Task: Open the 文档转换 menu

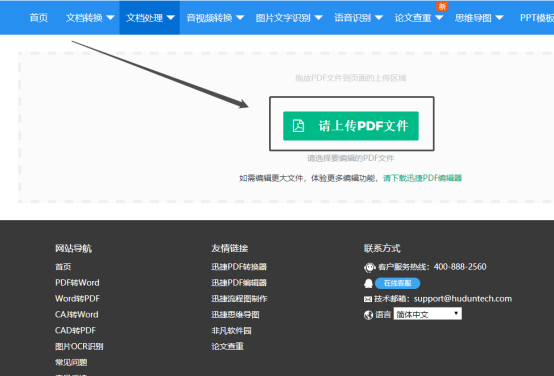Action: [x=90, y=18]
